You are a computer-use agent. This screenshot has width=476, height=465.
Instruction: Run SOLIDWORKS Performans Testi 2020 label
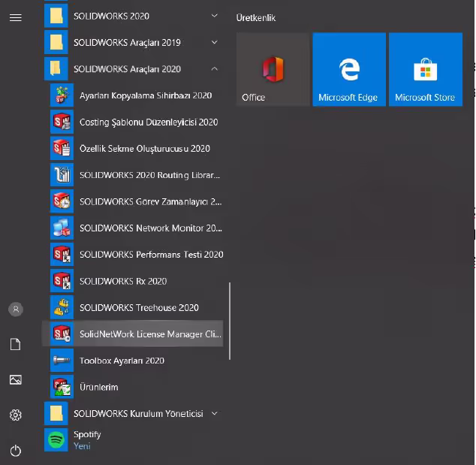point(152,255)
